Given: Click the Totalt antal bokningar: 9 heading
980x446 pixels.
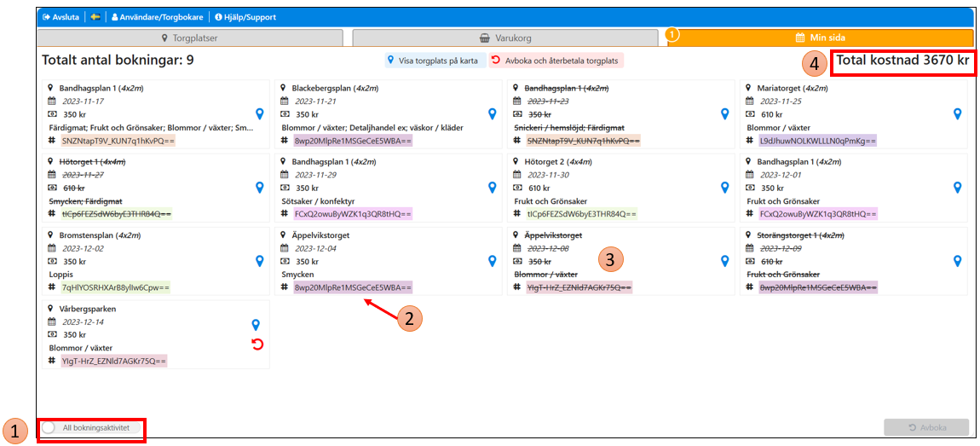Looking at the screenshot, I should pos(118,61).
